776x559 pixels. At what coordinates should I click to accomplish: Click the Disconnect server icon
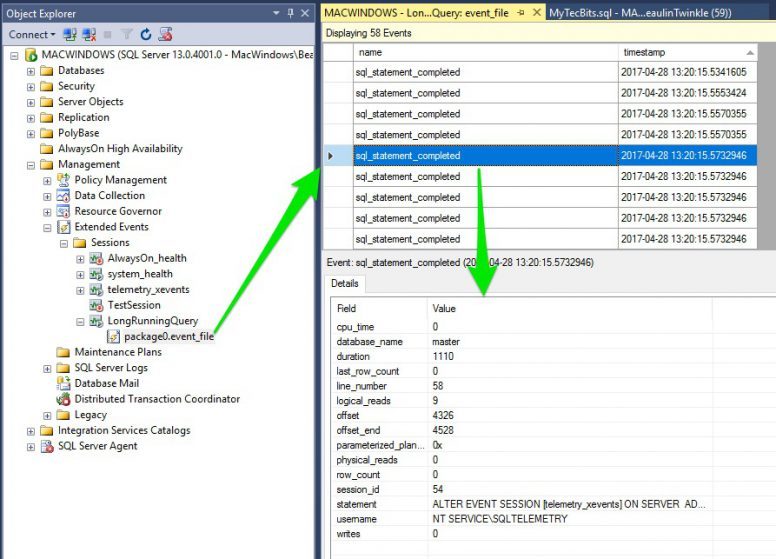(x=89, y=35)
